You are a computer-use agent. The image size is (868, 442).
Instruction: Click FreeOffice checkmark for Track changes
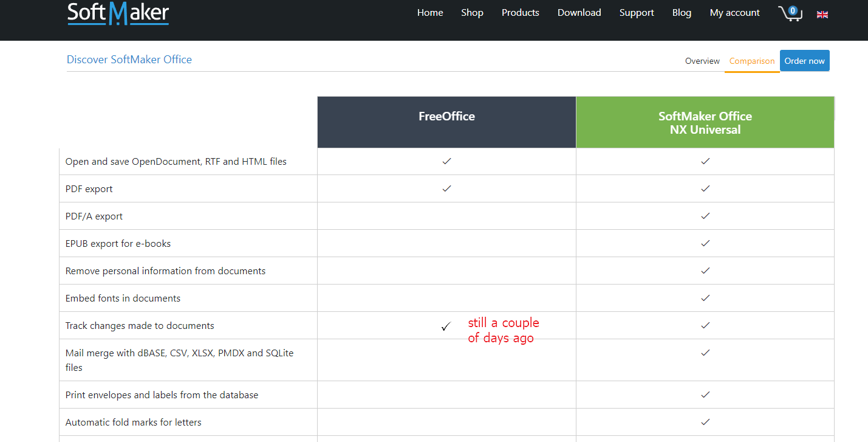point(446,326)
